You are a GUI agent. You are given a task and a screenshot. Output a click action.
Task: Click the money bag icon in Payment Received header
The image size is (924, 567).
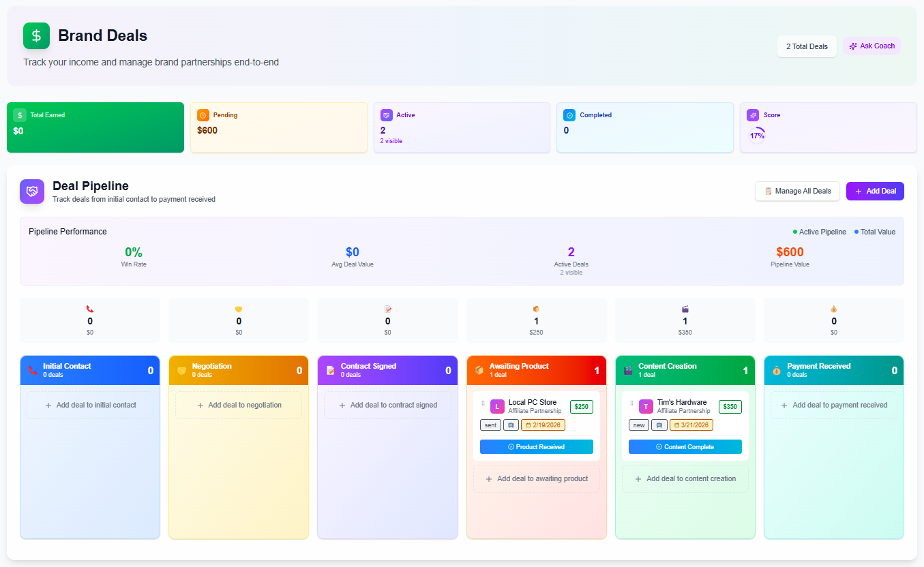[777, 371]
